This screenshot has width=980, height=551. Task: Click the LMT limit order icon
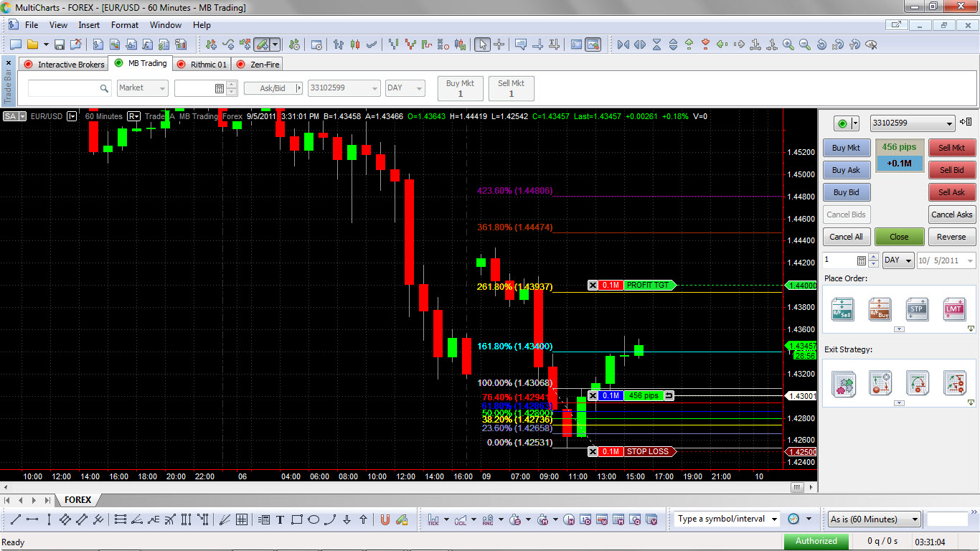(954, 309)
